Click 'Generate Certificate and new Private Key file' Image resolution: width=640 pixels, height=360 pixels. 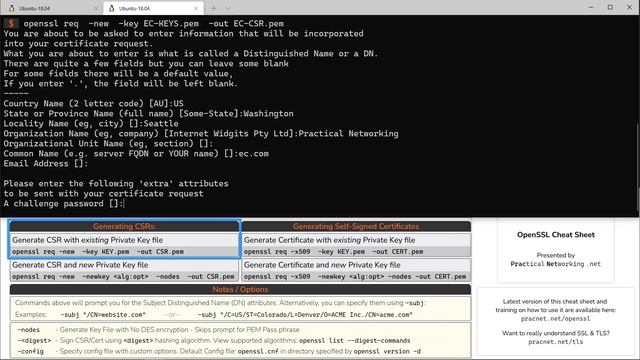322,265
